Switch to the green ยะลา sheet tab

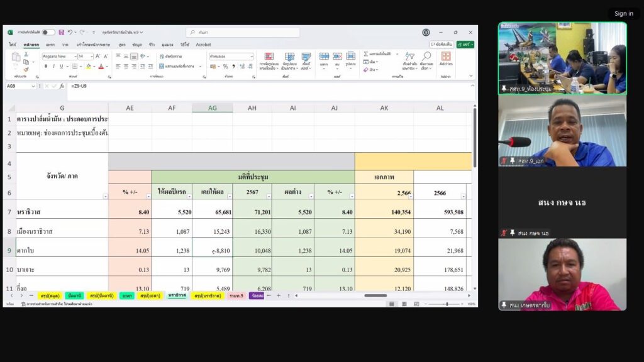(x=128, y=295)
